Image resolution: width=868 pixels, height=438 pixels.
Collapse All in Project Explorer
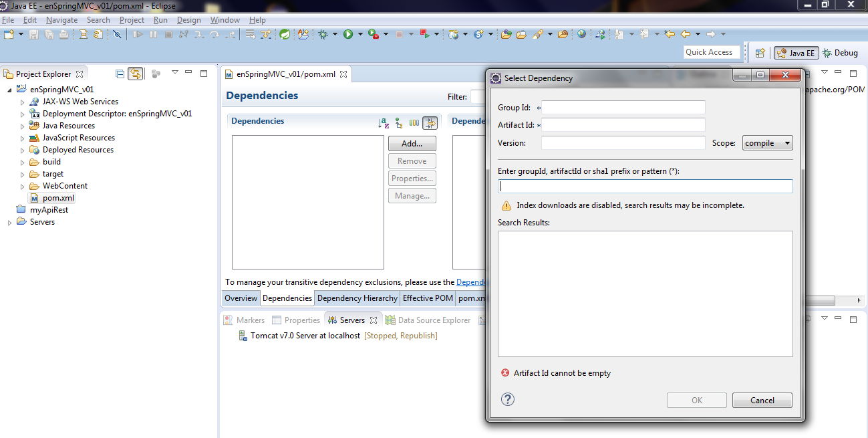point(120,74)
